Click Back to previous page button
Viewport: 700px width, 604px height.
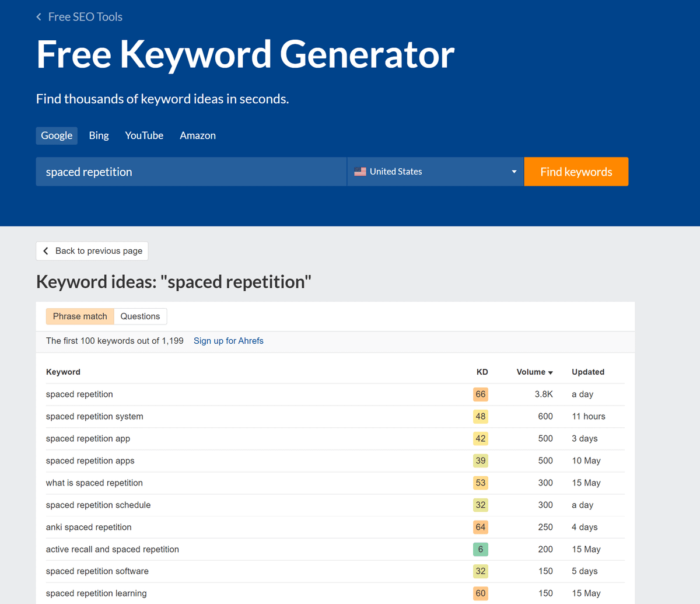click(92, 251)
